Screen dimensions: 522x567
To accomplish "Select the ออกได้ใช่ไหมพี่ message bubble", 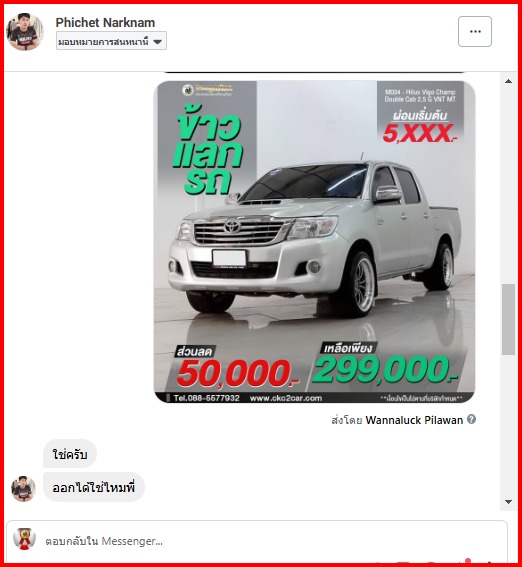I will (94, 487).
